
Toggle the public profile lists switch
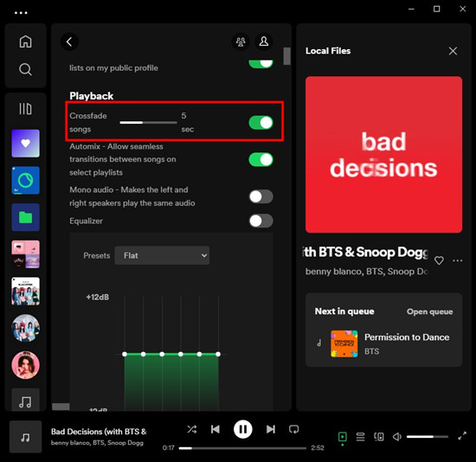tap(261, 63)
